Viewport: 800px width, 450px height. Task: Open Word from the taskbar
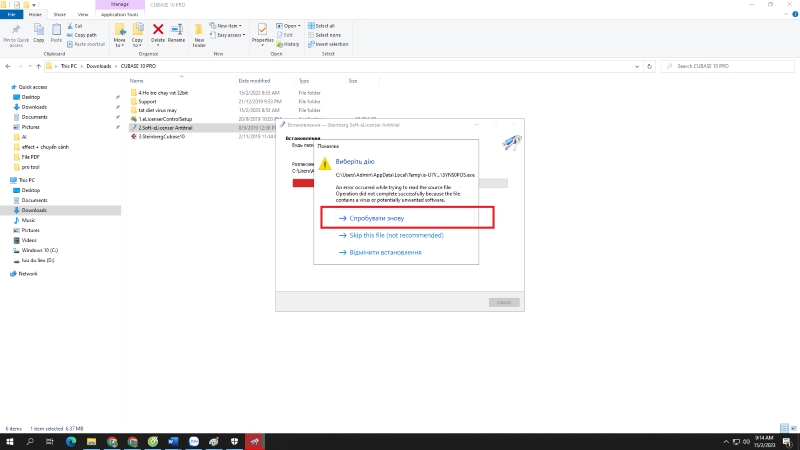[173, 442]
